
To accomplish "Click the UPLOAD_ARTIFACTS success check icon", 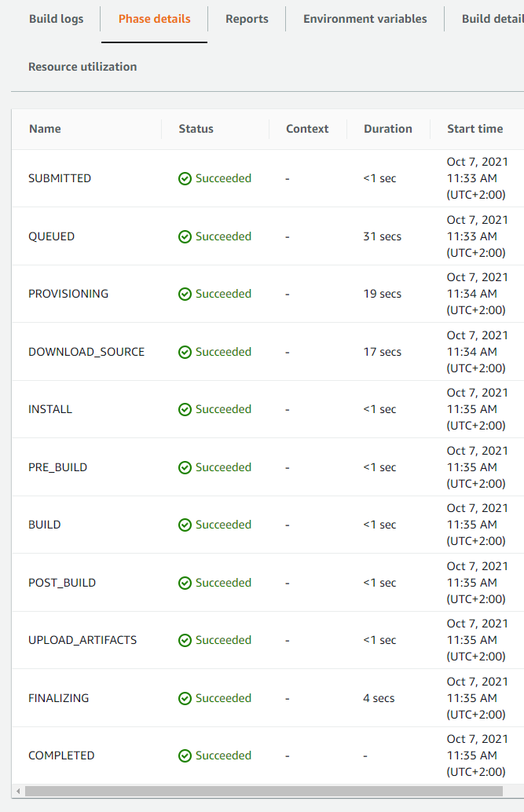I will coord(185,641).
